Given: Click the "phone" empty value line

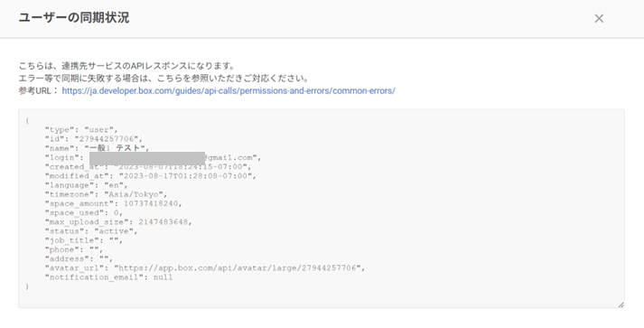Looking at the screenshot, I should pyautogui.click(x=74, y=249).
